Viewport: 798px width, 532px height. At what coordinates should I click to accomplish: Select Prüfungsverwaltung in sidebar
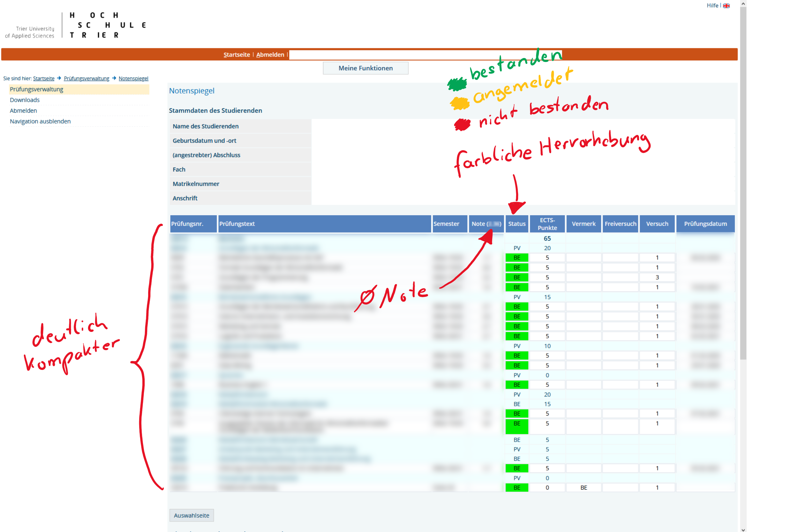coord(37,89)
